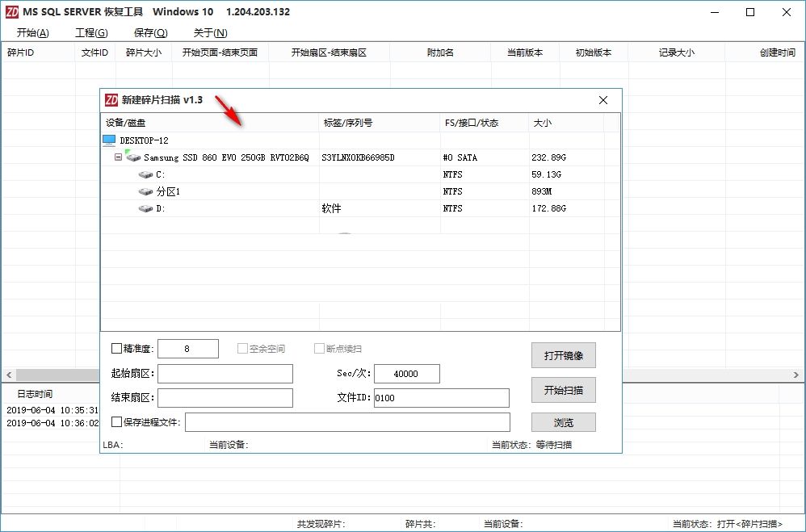
Task: Click the ZD logo in 新建碎片扫描 dialog
Action: (111, 100)
